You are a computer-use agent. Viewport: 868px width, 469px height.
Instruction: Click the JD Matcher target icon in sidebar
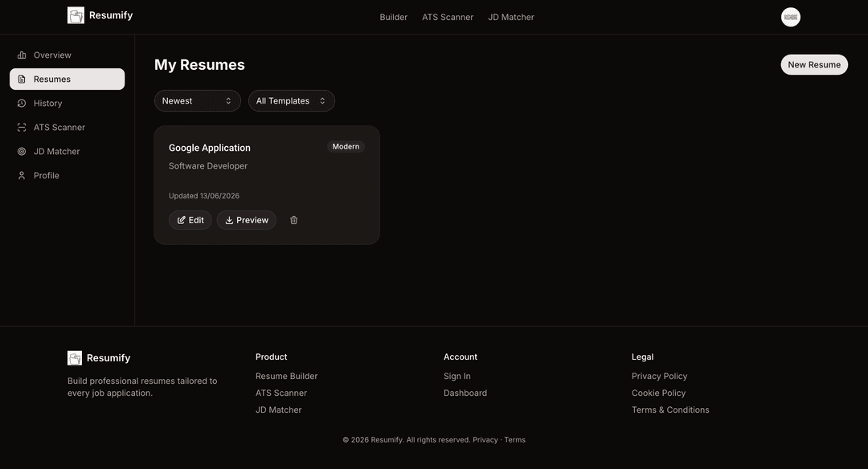pyautogui.click(x=22, y=151)
